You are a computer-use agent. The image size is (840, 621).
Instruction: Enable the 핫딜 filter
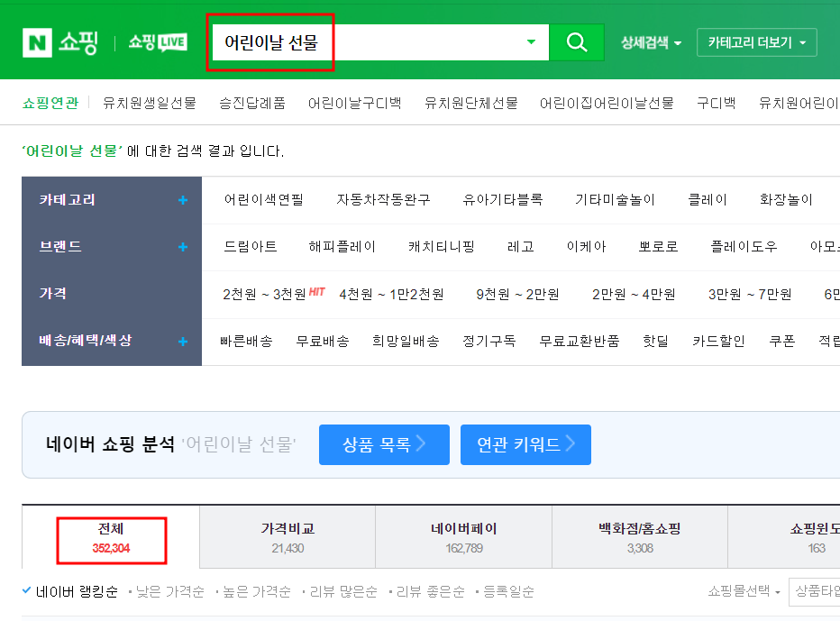656,341
